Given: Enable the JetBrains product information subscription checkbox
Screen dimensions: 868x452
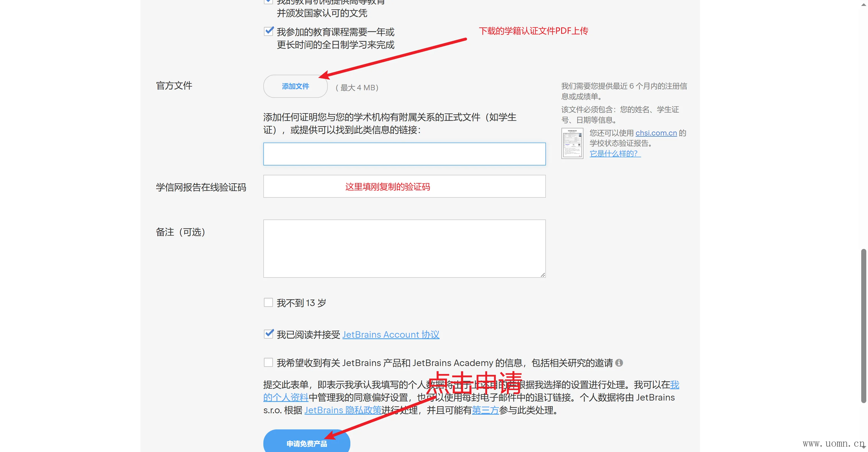Looking at the screenshot, I should click(x=268, y=363).
